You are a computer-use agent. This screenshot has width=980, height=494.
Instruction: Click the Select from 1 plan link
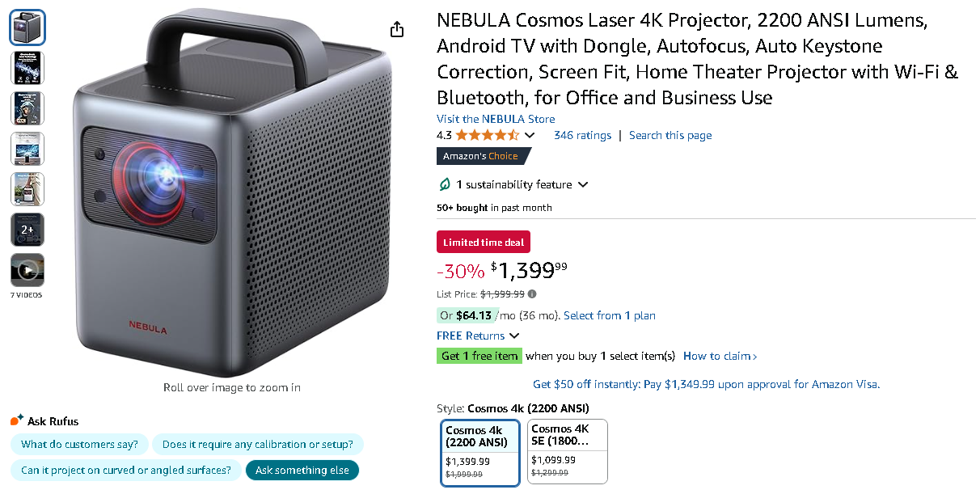tap(609, 315)
